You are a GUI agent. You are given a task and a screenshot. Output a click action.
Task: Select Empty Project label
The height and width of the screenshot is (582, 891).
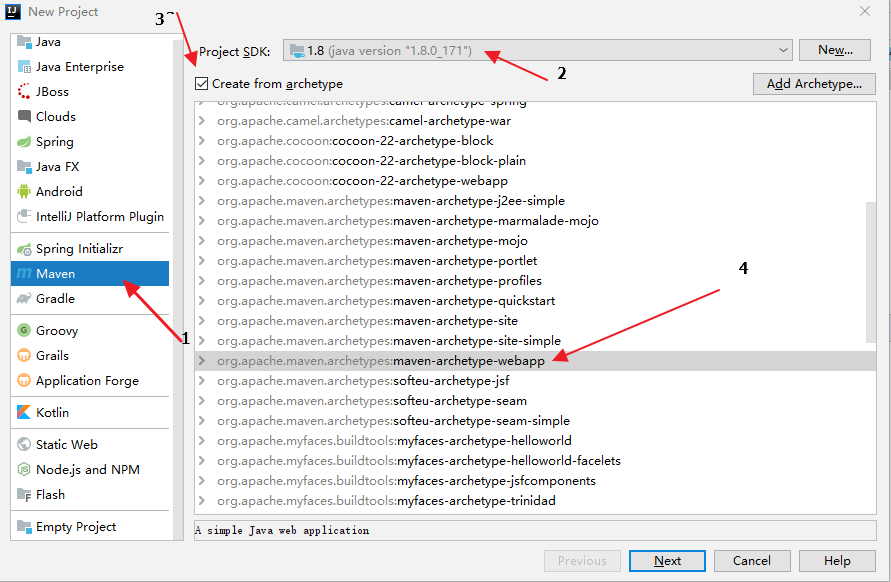click(x=76, y=526)
